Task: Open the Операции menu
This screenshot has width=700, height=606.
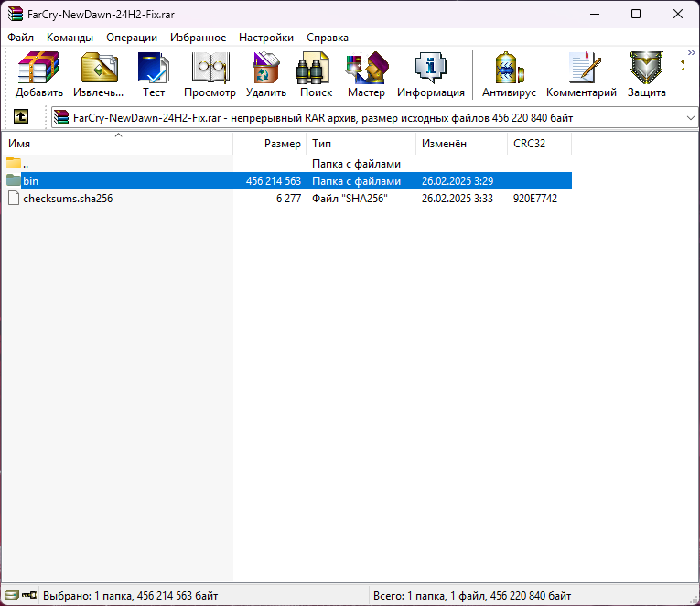Action: (132, 38)
